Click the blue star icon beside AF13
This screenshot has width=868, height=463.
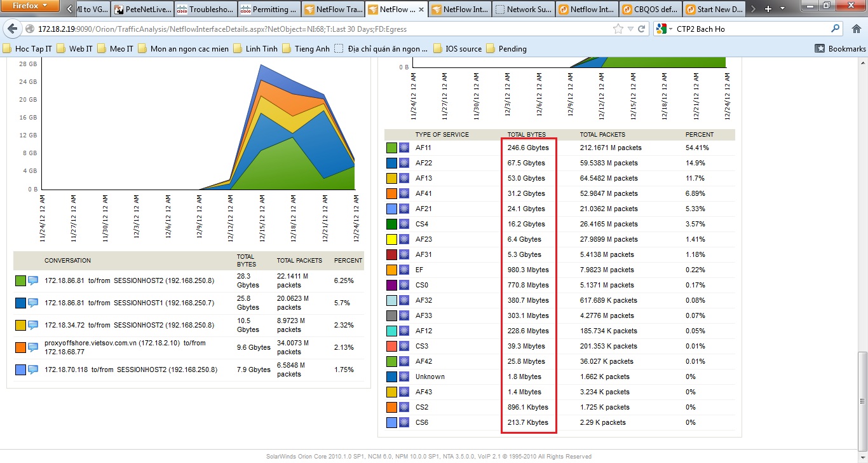click(403, 178)
